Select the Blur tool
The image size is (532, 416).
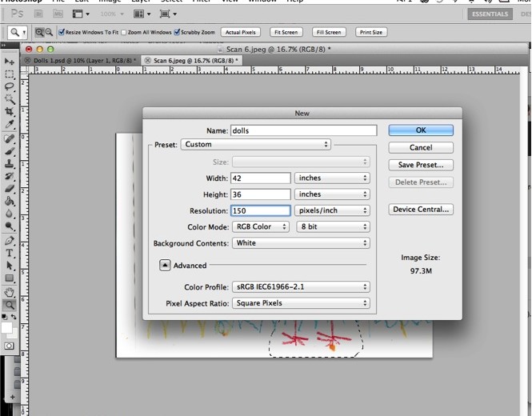tap(9, 214)
